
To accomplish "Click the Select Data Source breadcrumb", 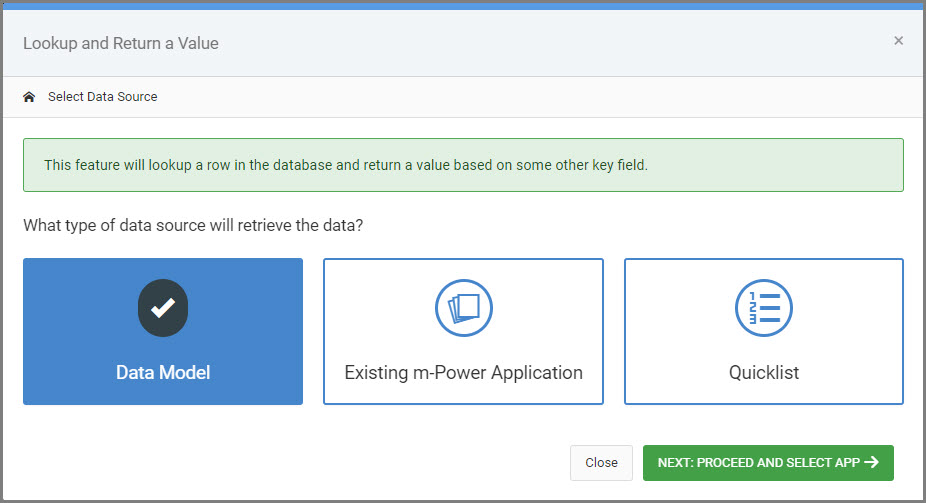I will (103, 97).
